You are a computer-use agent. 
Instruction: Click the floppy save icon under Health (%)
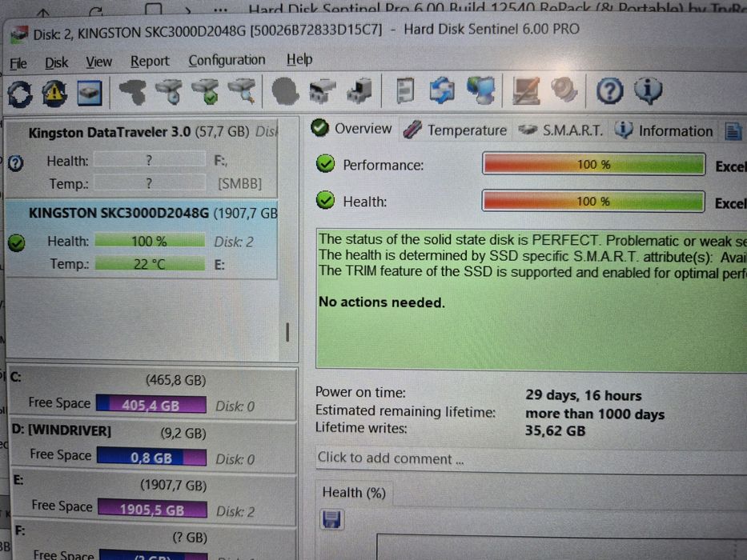[x=331, y=519]
